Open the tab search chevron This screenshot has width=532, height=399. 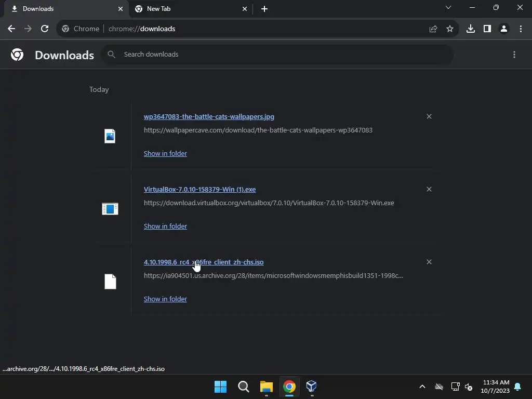[448, 7]
